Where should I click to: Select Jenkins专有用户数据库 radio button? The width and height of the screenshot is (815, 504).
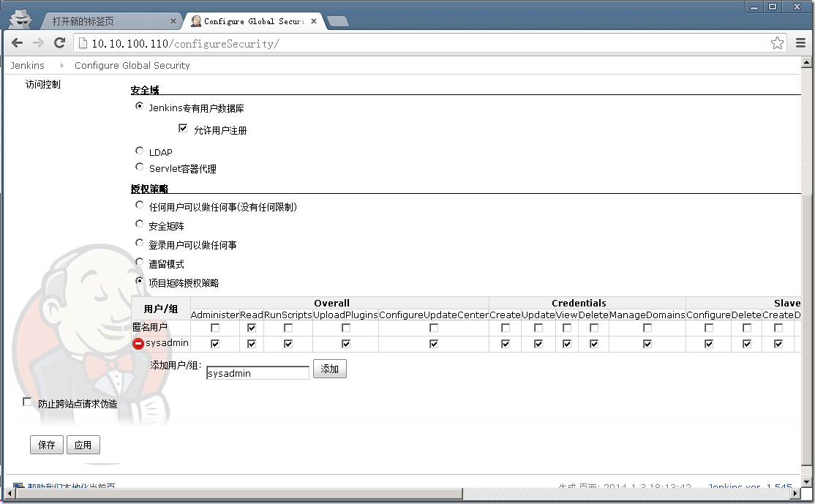pyautogui.click(x=139, y=106)
